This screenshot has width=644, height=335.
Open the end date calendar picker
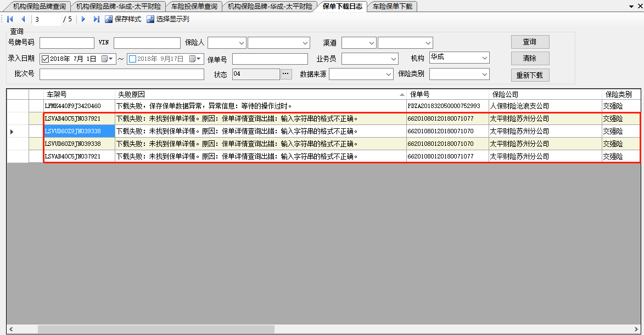(x=195, y=59)
